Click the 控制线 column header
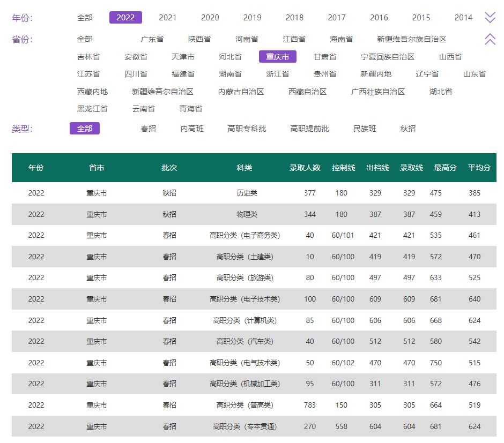The image size is (504, 443). tap(344, 168)
